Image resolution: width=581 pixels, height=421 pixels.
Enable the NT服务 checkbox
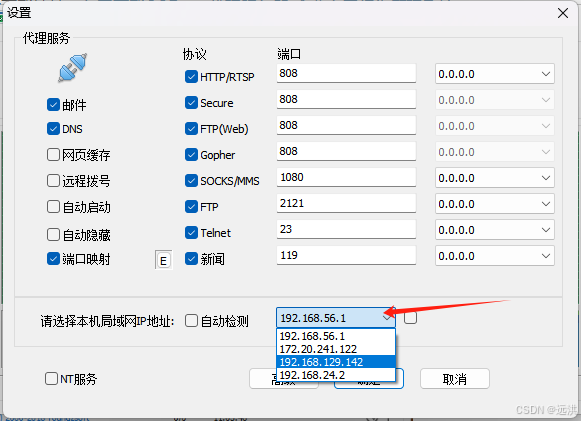(51, 379)
